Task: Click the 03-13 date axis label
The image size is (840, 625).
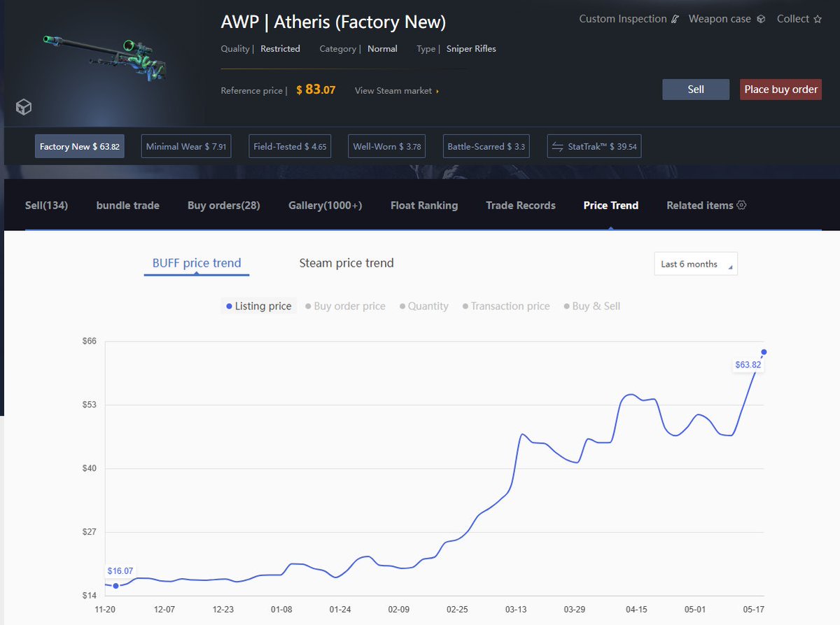Action: coord(516,610)
